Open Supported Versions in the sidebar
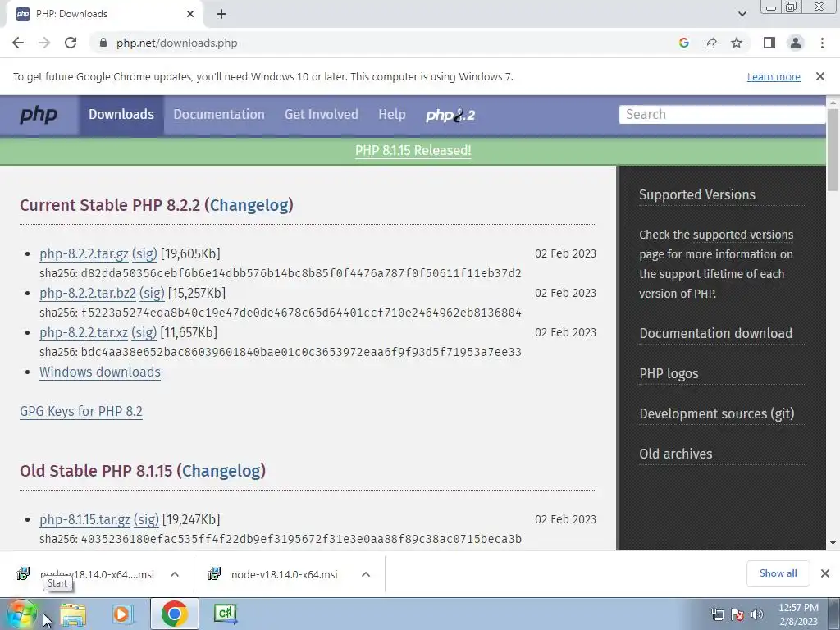 pyautogui.click(x=697, y=195)
